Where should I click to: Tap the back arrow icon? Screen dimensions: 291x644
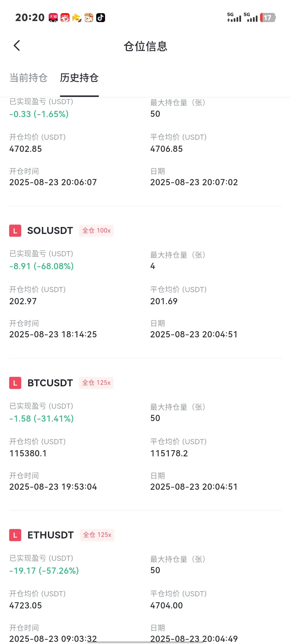point(17,45)
